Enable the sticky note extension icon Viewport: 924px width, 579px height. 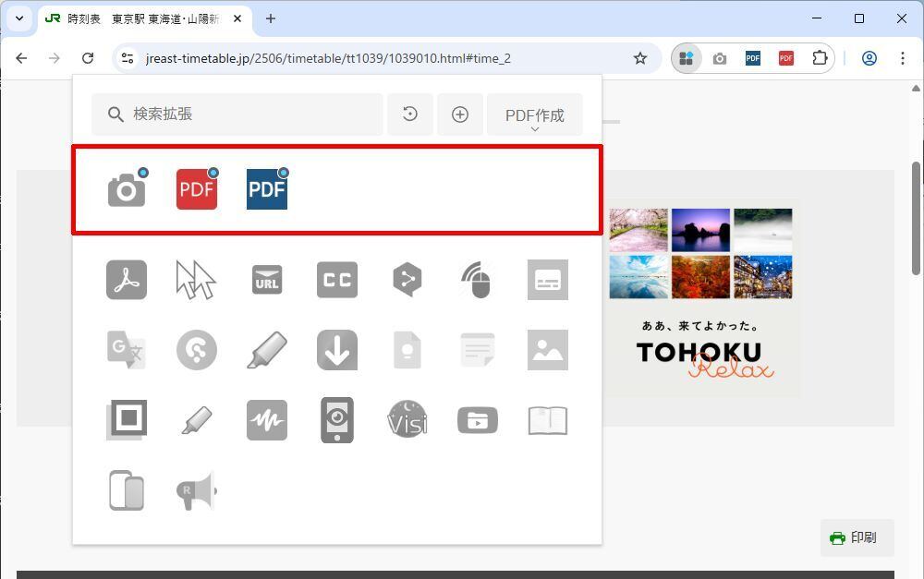pos(478,350)
